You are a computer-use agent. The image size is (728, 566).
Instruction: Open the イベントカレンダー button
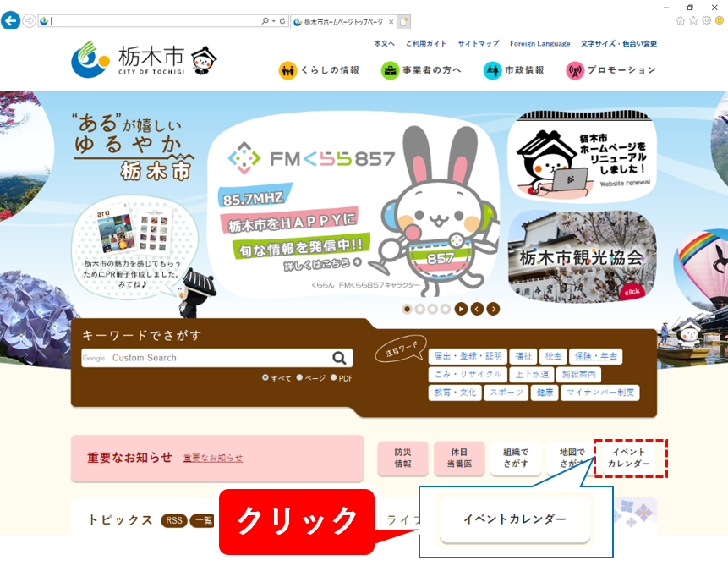pos(629,459)
